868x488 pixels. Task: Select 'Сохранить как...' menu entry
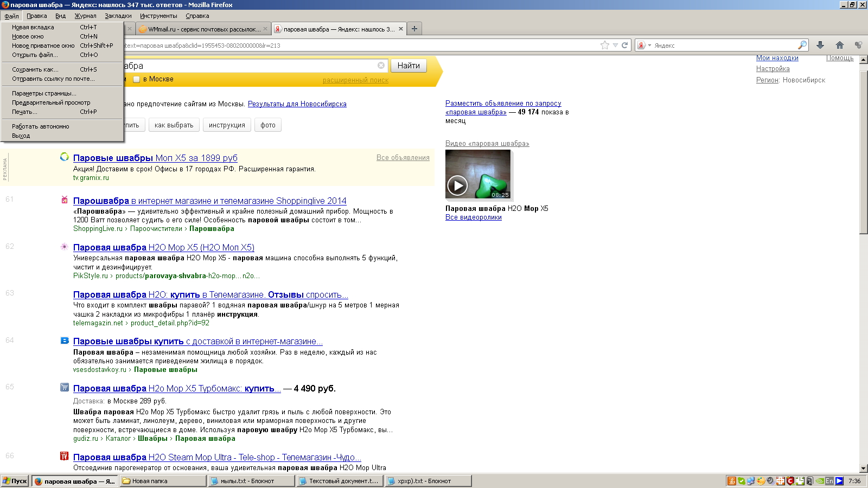pyautogui.click(x=62, y=69)
